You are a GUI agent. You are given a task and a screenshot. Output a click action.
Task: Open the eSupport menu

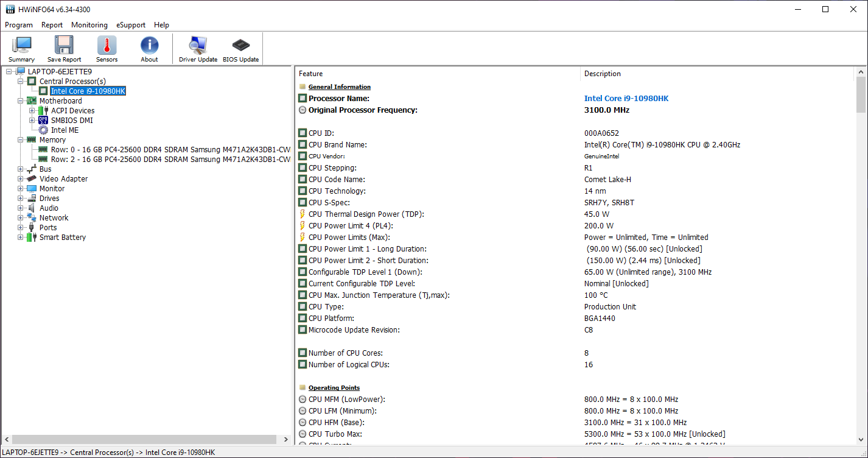131,25
